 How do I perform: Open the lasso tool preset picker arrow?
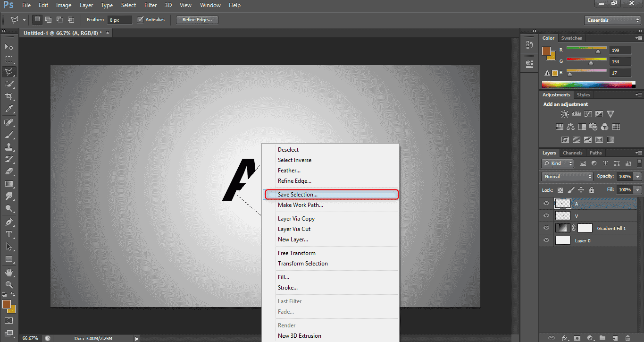click(x=24, y=20)
